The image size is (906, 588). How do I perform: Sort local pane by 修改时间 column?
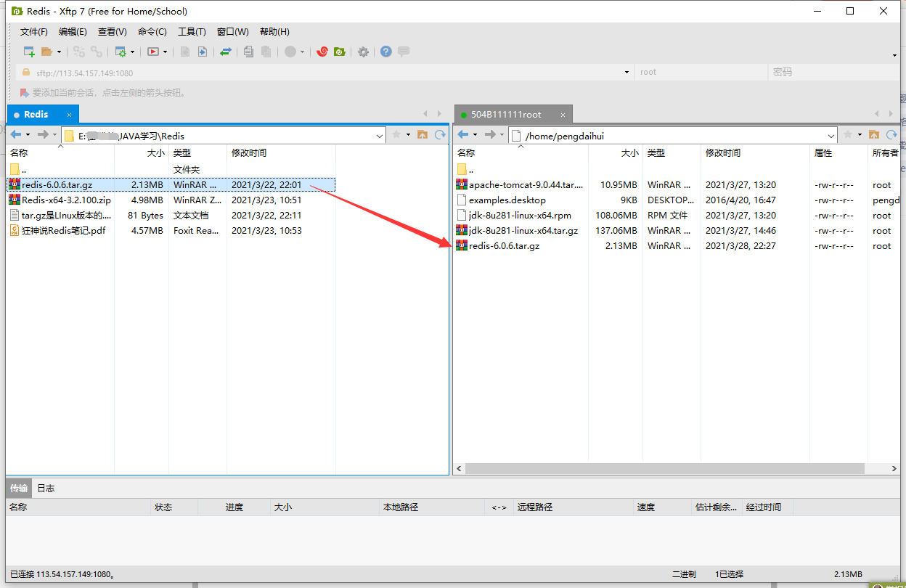(x=281, y=153)
